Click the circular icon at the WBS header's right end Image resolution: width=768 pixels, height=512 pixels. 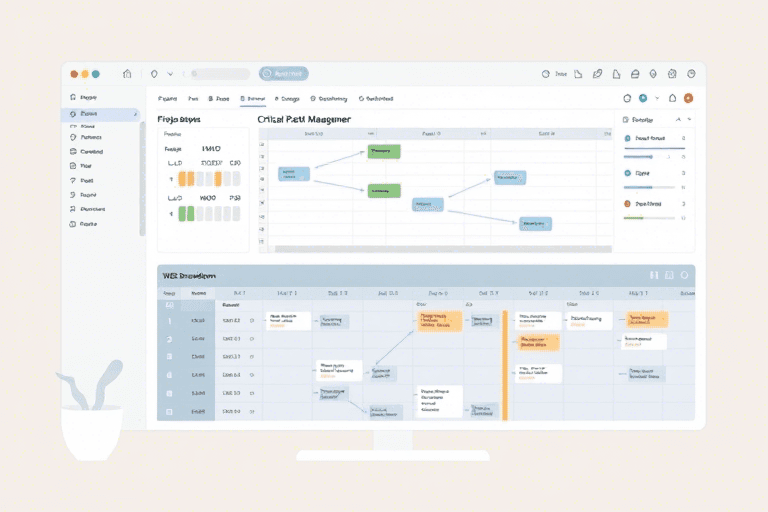click(x=684, y=274)
